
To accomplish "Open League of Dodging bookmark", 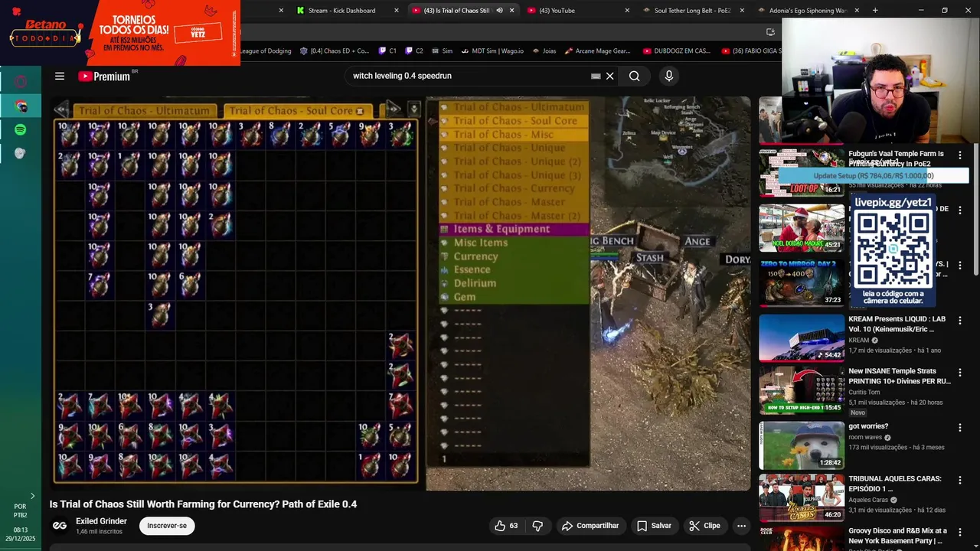I will 266,51.
